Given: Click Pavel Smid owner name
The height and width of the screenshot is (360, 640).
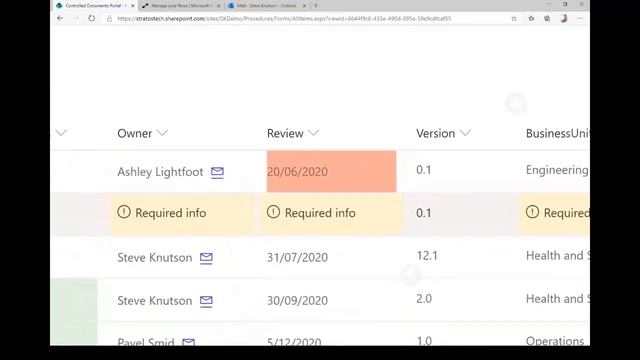Looking at the screenshot, I should click(146, 342).
